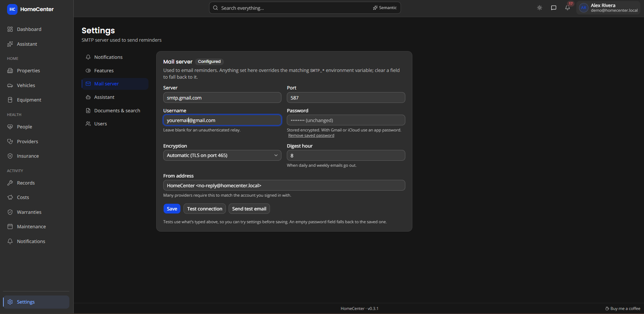
Task: Click the Test connection button
Action: tap(205, 209)
